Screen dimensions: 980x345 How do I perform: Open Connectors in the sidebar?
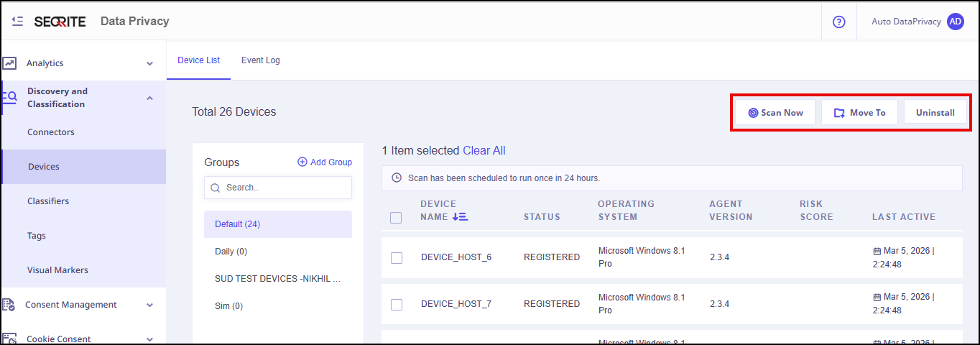[x=51, y=132]
